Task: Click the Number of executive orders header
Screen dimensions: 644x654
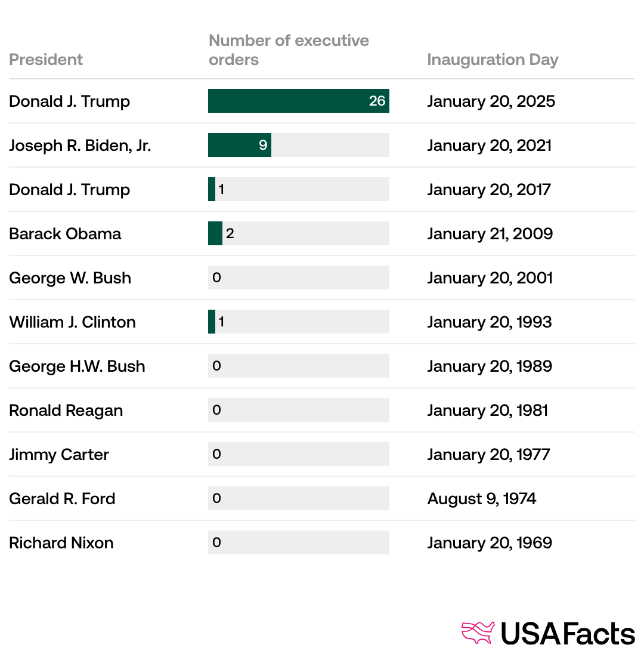Action: tap(289, 50)
